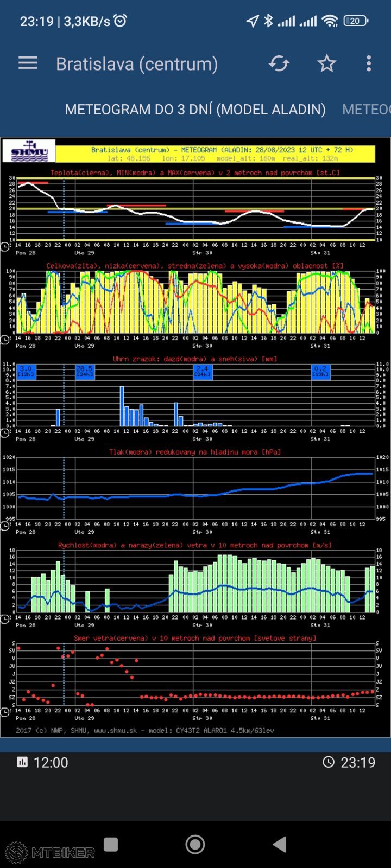This screenshot has height=868, width=391.
Task: Open the hamburger navigation menu
Action: 28,63
